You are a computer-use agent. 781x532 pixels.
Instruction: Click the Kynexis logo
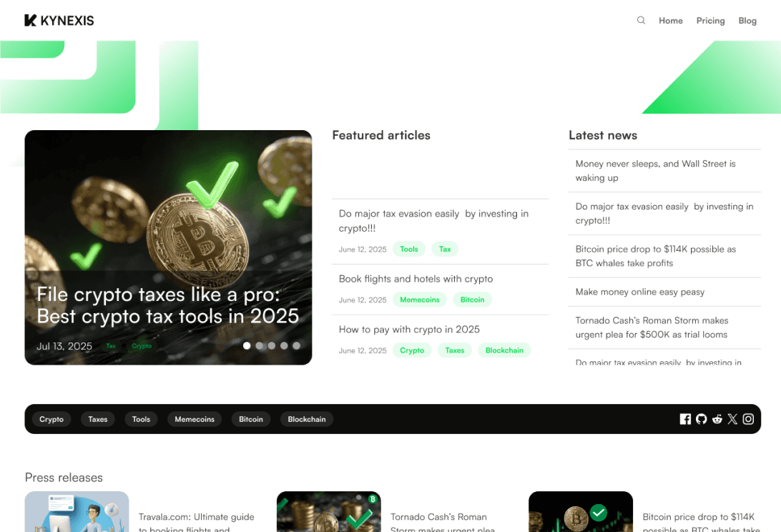(59, 21)
